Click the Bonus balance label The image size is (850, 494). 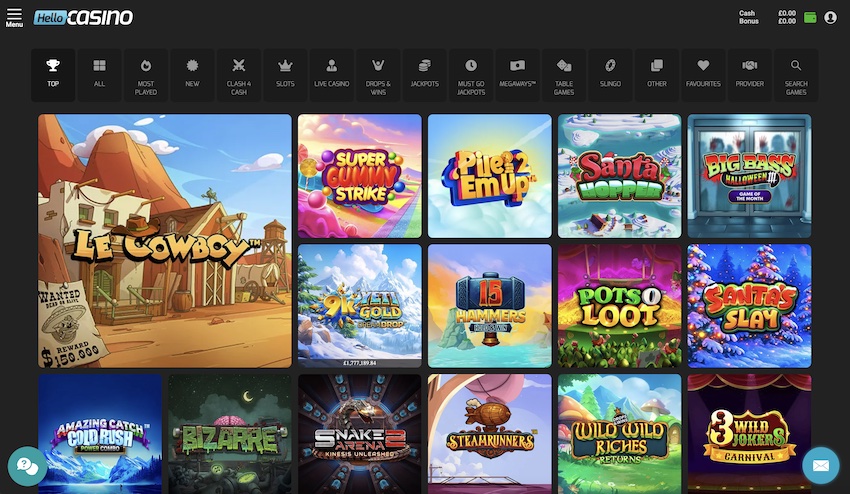(749, 21)
